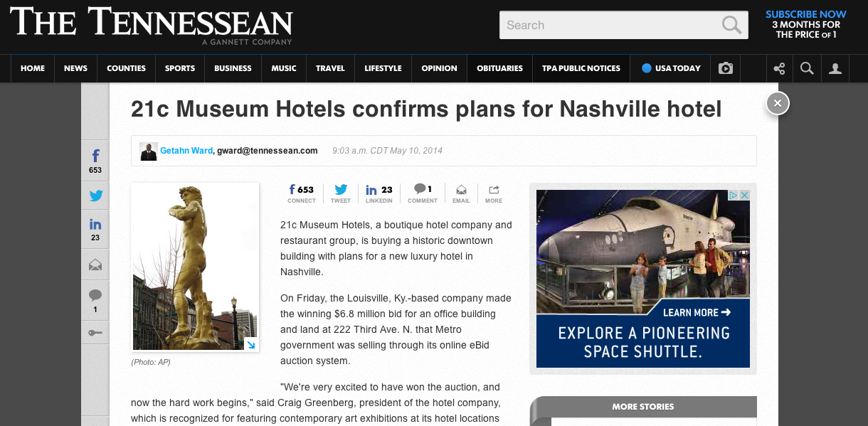Open the camera photo galleries icon in navbar
This screenshot has width=868, height=426.
[x=725, y=68]
